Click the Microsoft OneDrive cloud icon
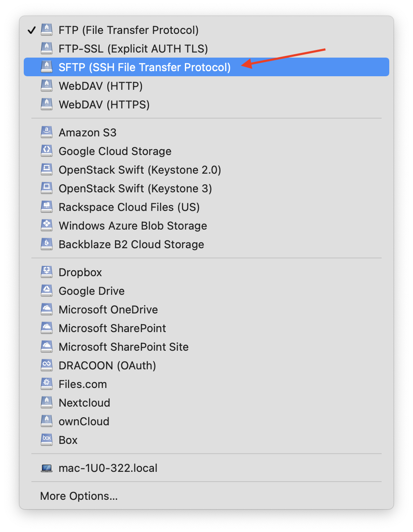Image resolution: width=413 pixels, height=532 pixels. tap(47, 309)
